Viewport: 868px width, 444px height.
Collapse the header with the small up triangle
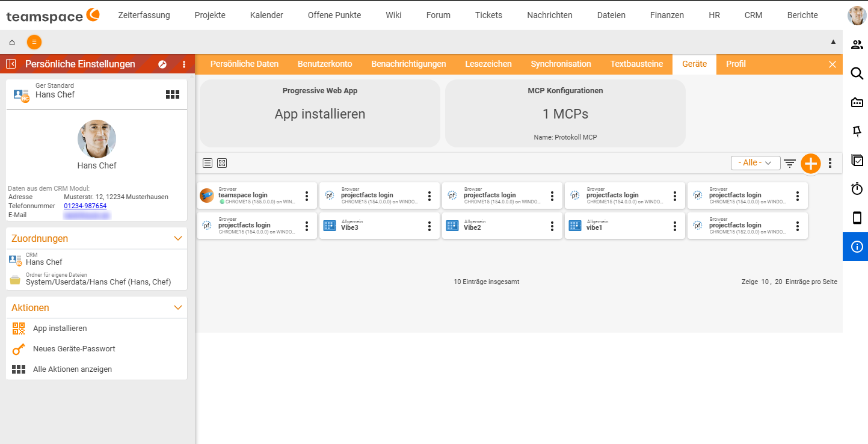tap(833, 42)
